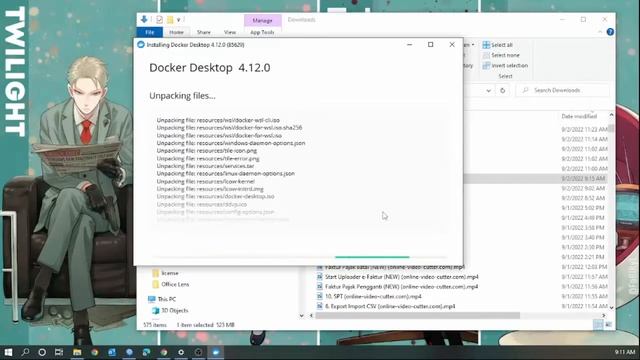Minimize the Docker Desktop installer window
This screenshot has width=640, height=360.
coord(409,44)
